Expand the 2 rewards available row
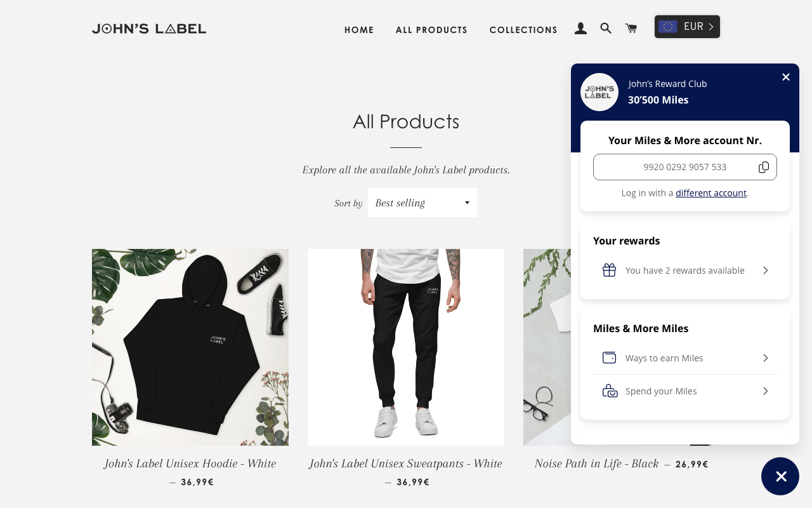Image resolution: width=812 pixels, height=508 pixels. click(685, 271)
